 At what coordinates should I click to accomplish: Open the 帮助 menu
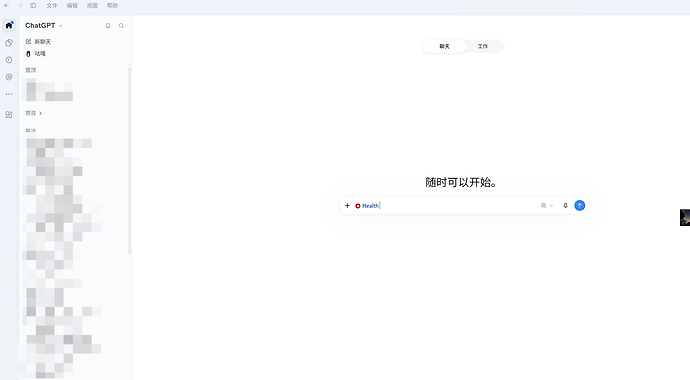click(113, 6)
